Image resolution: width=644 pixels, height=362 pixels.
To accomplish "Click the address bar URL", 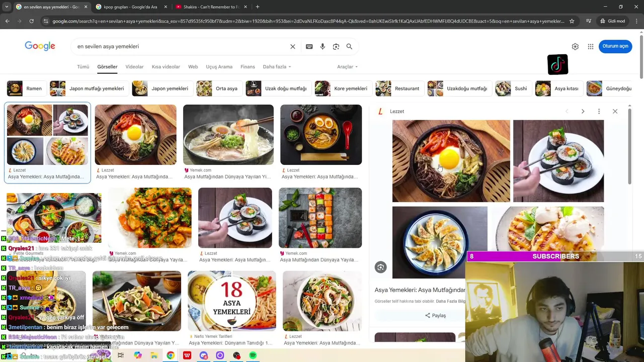I will click(x=308, y=21).
